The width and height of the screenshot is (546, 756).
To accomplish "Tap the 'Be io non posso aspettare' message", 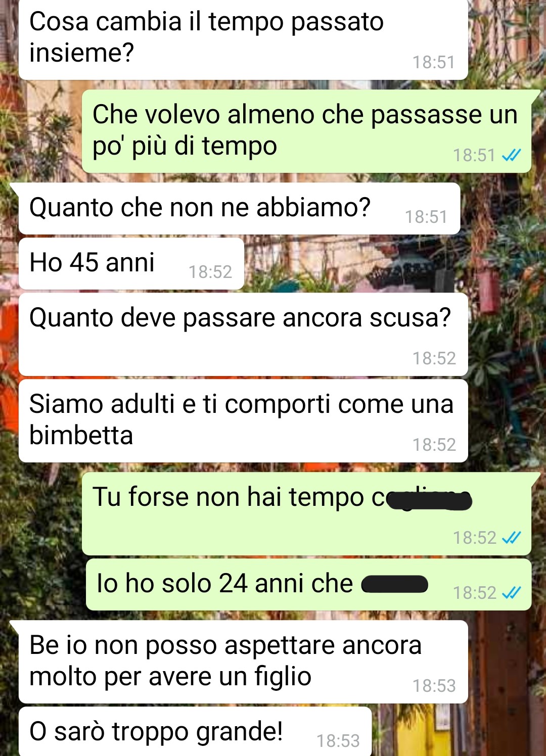I will point(243,662).
